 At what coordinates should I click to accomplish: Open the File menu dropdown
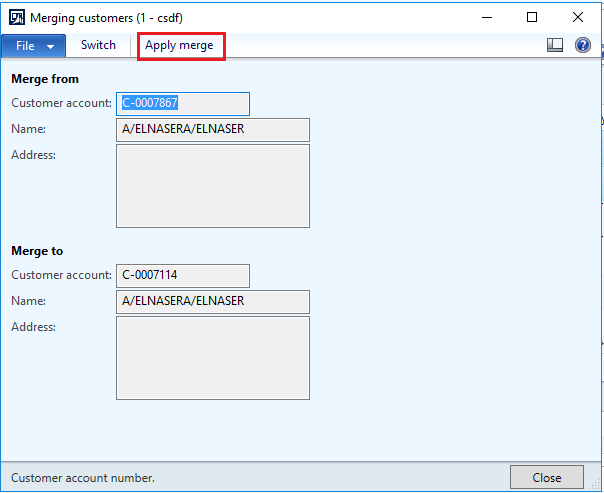(x=34, y=46)
